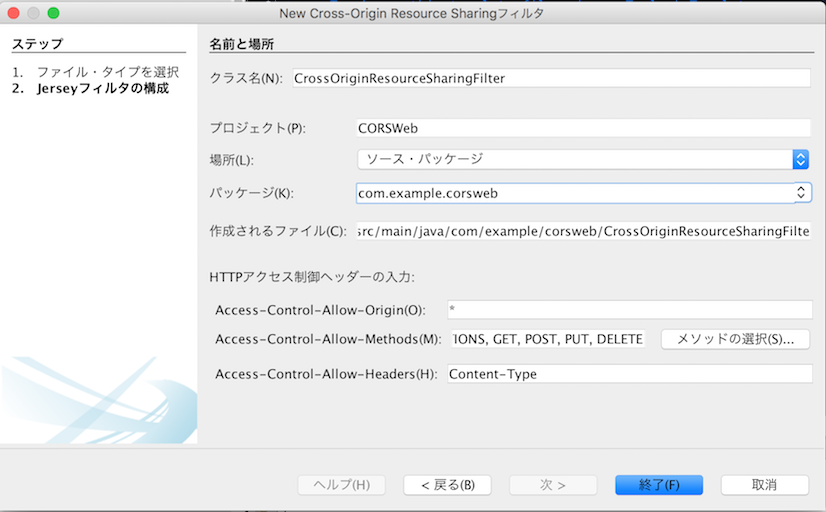Image resolution: width=826 pixels, height=512 pixels.
Task: Click the Access-Control-Allow-Methods field
Action: pos(548,339)
